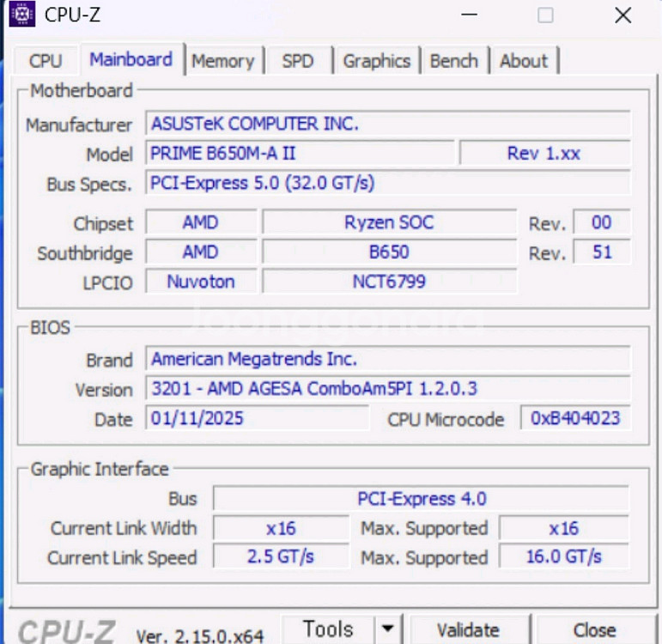The image size is (662, 644).
Task: Click the Current Link Speed 2.5 GT/s value
Action: click(281, 556)
